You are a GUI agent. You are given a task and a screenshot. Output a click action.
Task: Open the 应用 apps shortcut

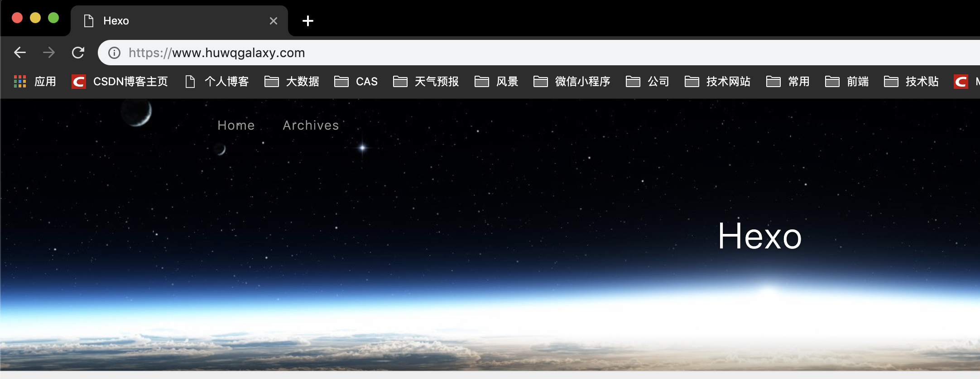tap(35, 82)
